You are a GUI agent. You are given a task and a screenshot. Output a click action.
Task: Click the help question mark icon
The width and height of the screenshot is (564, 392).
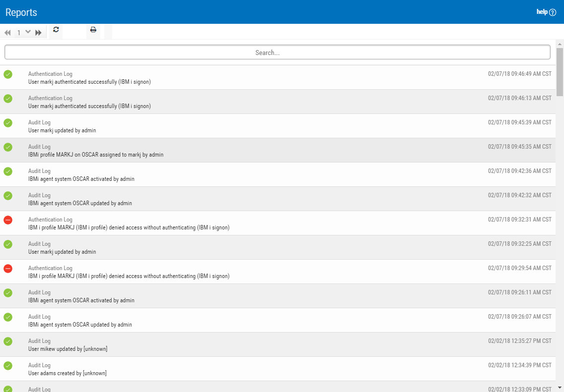click(x=553, y=12)
